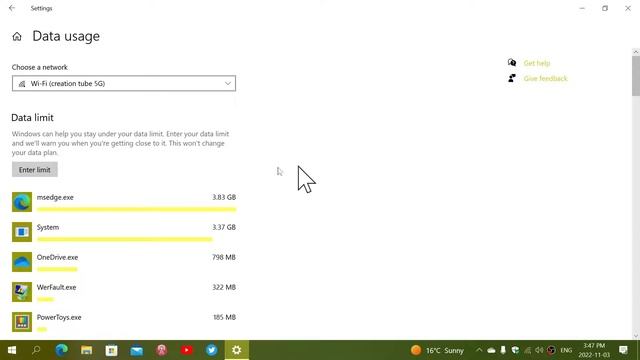The width and height of the screenshot is (640, 360).
Task: Click the Enter limit button
Action: tap(35, 170)
